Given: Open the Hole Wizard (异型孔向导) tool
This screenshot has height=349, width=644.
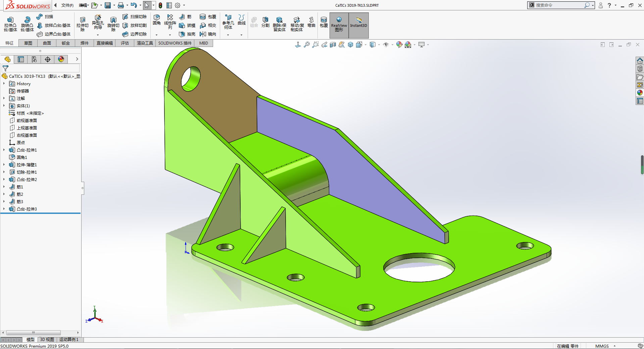Looking at the screenshot, I should pyautogui.click(x=98, y=22).
